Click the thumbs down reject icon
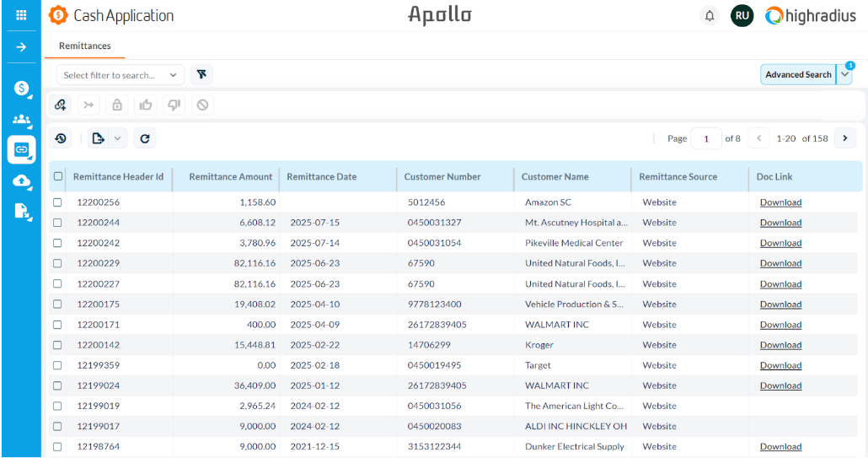This screenshot has height=458, width=868. [x=174, y=105]
